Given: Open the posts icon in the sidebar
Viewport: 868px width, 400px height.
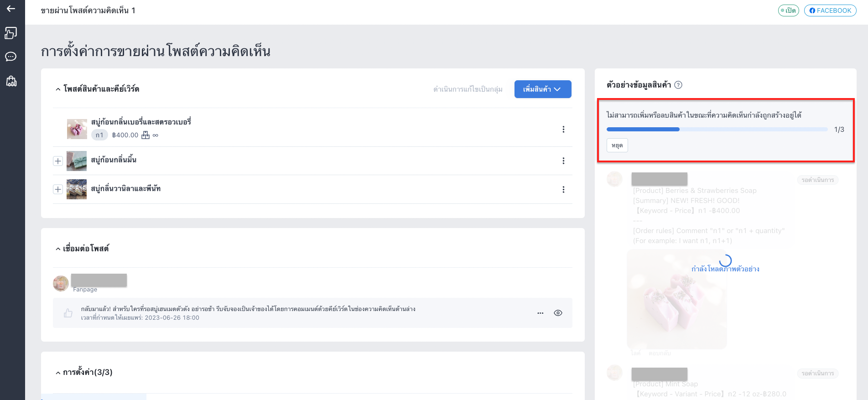Looking at the screenshot, I should pos(11,33).
